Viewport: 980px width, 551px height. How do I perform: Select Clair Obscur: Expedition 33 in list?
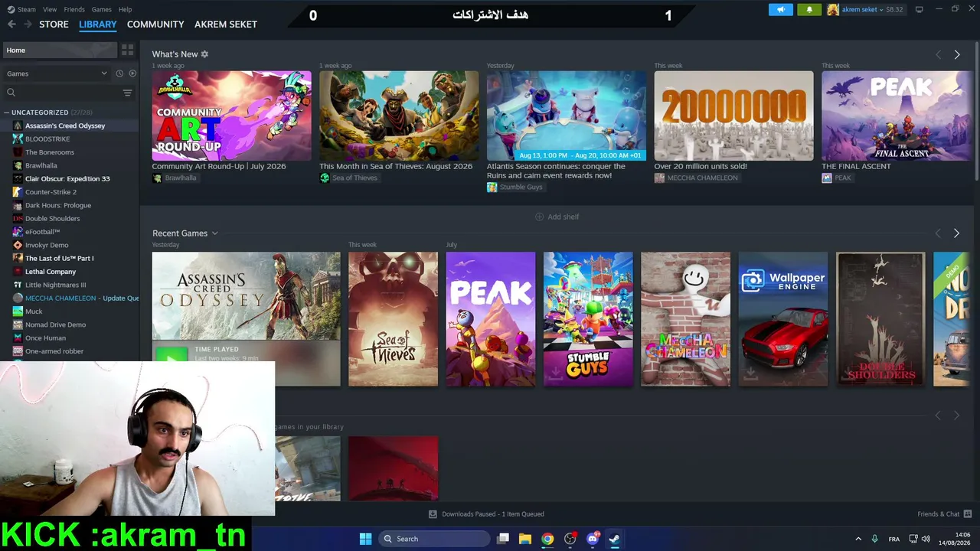[x=67, y=179]
